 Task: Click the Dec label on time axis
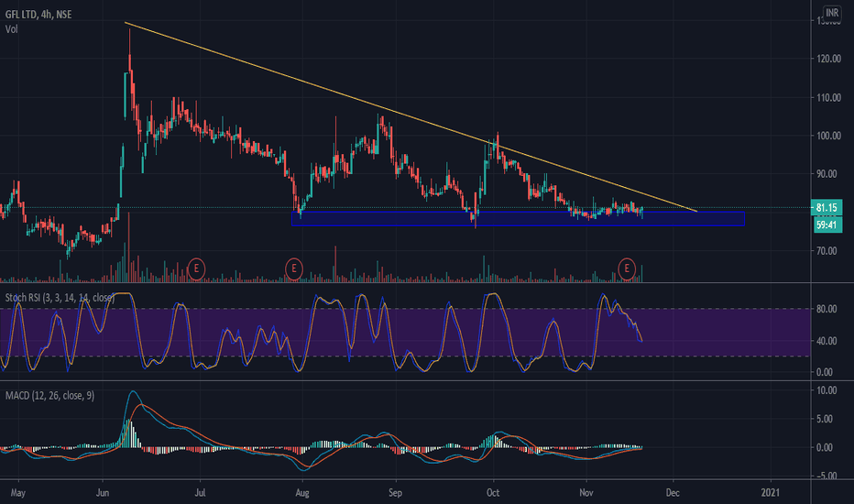673,493
